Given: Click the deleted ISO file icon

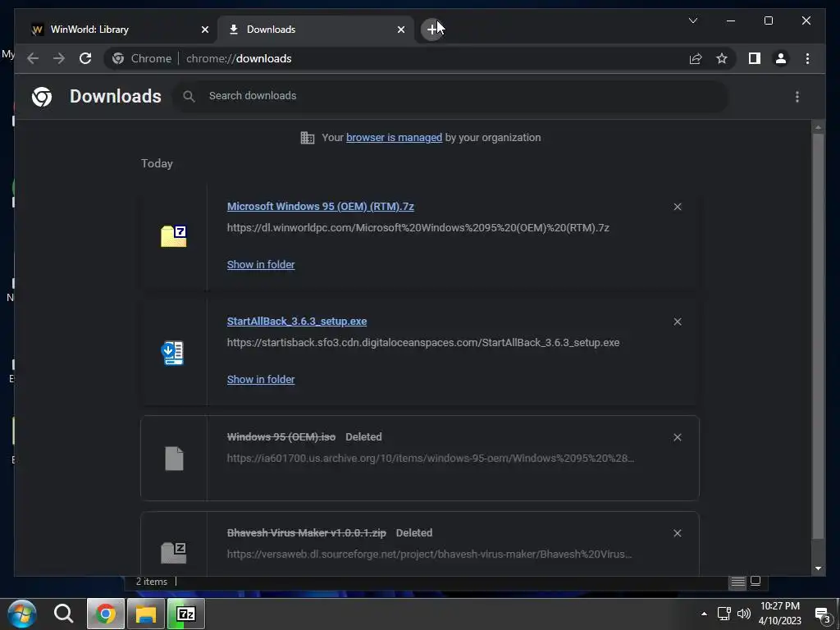Looking at the screenshot, I should click(x=174, y=459).
